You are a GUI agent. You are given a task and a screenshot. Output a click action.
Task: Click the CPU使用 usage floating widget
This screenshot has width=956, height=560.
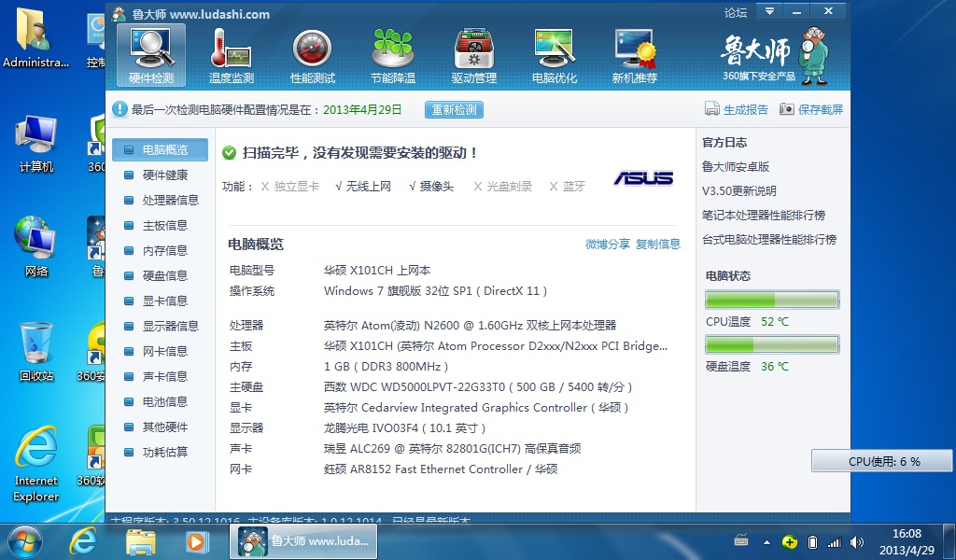click(x=883, y=461)
